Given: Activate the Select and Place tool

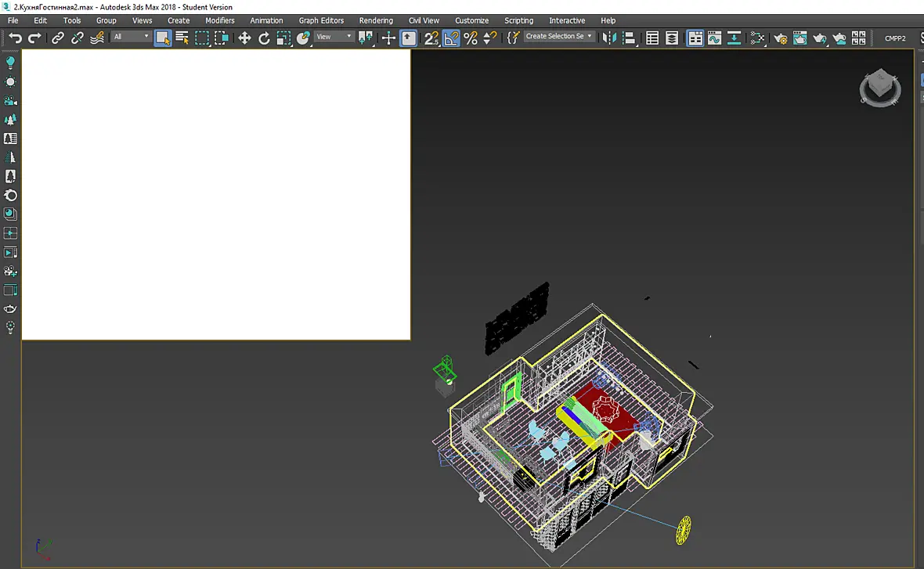Looking at the screenshot, I should pyautogui.click(x=304, y=38).
